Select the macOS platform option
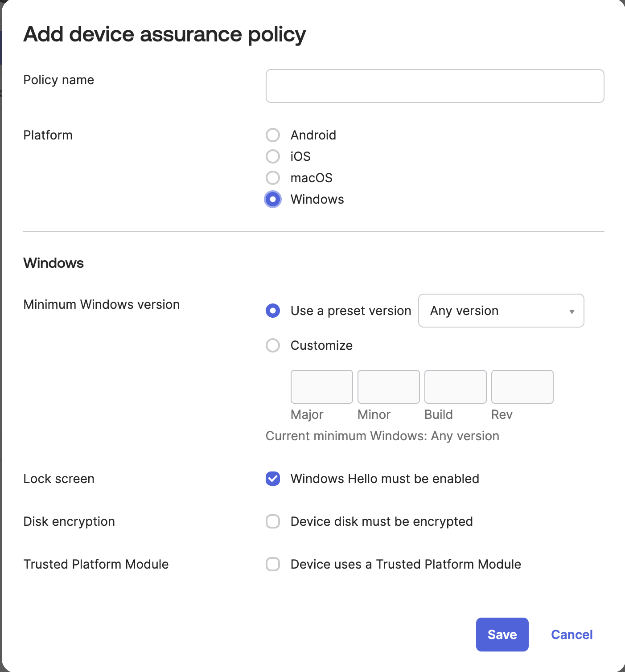Screen dimensions: 625x672 click(273, 178)
